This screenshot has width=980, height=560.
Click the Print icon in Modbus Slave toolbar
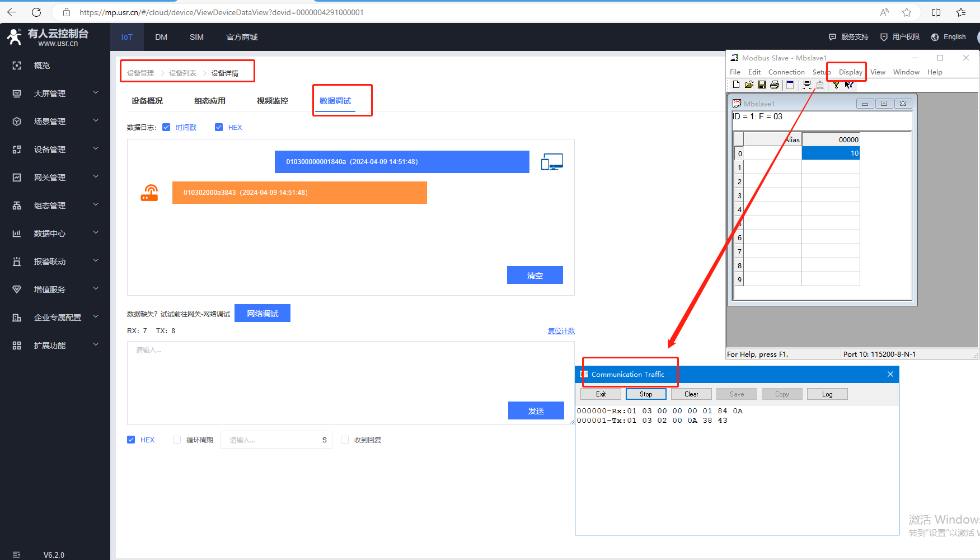(775, 85)
